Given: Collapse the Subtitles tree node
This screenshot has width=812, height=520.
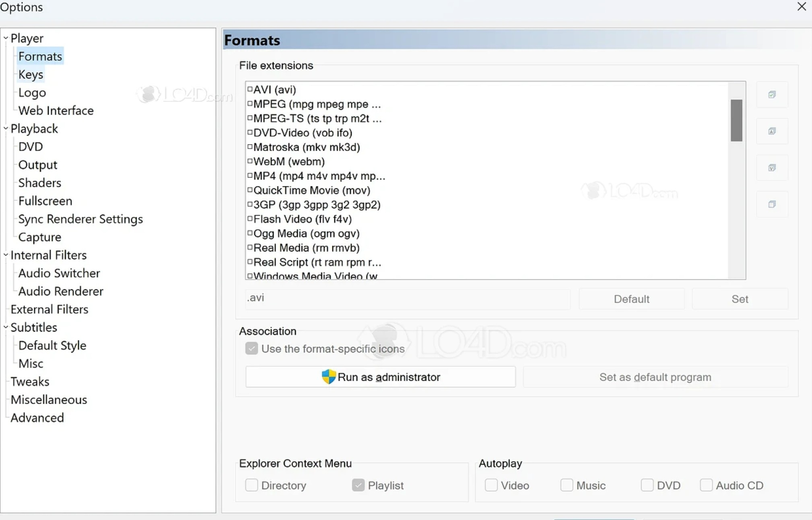Looking at the screenshot, I should tap(6, 327).
